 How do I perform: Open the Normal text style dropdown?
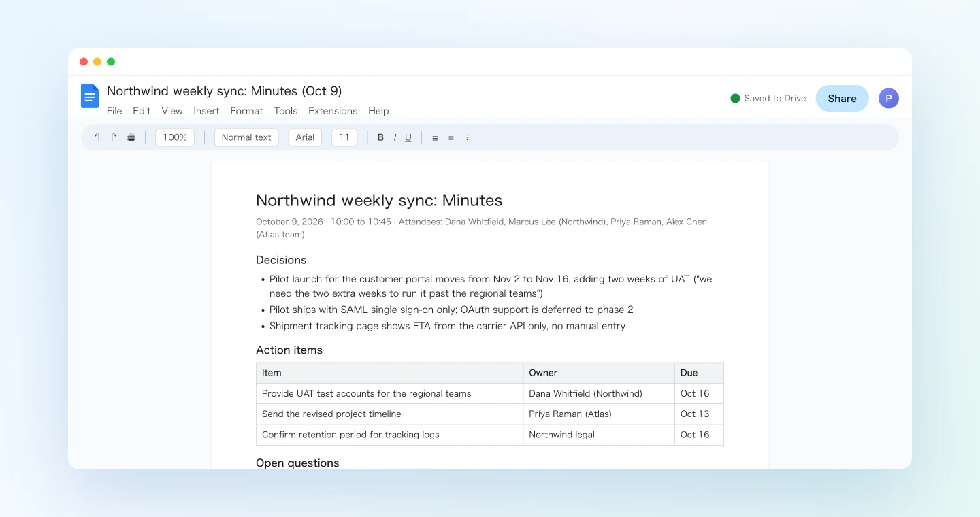click(x=246, y=137)
